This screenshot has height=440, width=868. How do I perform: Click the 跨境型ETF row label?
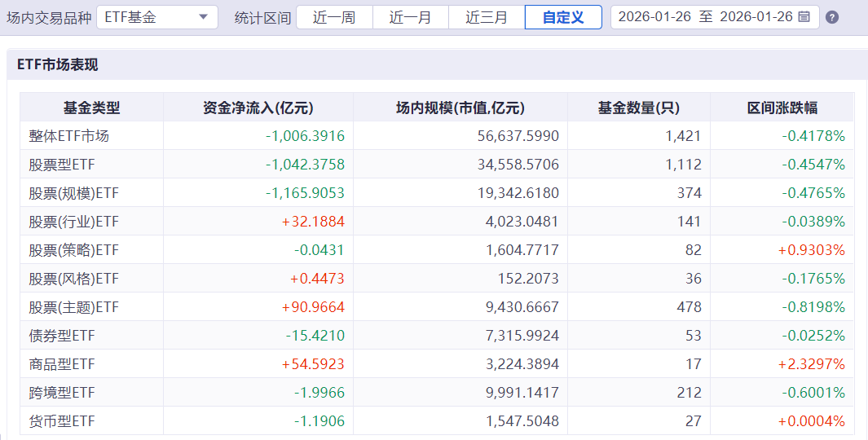(61, 393)
